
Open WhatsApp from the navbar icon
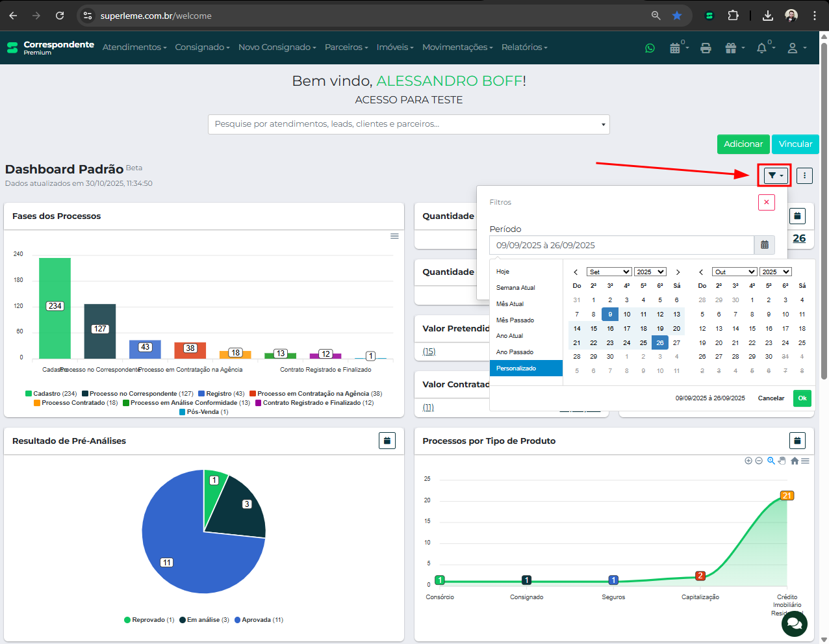650,48
